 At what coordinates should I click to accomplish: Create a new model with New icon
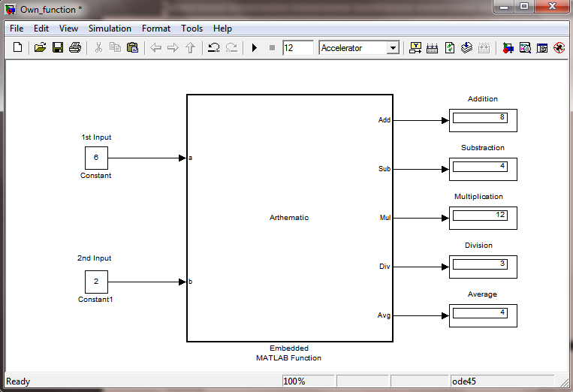click(17, 47)
